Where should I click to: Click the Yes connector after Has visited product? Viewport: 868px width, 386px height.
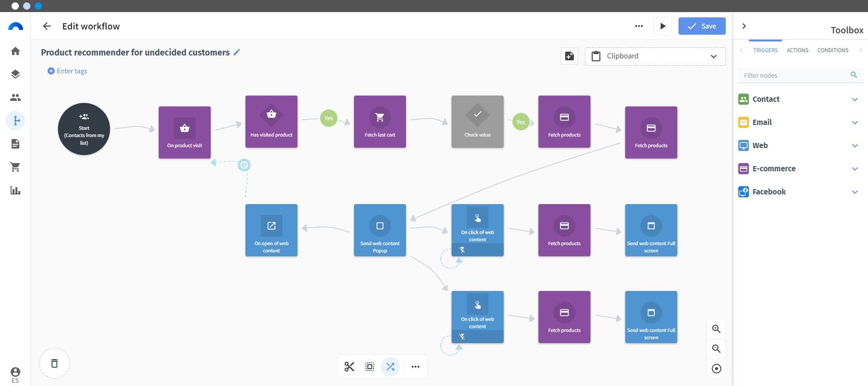pos(328,118)
